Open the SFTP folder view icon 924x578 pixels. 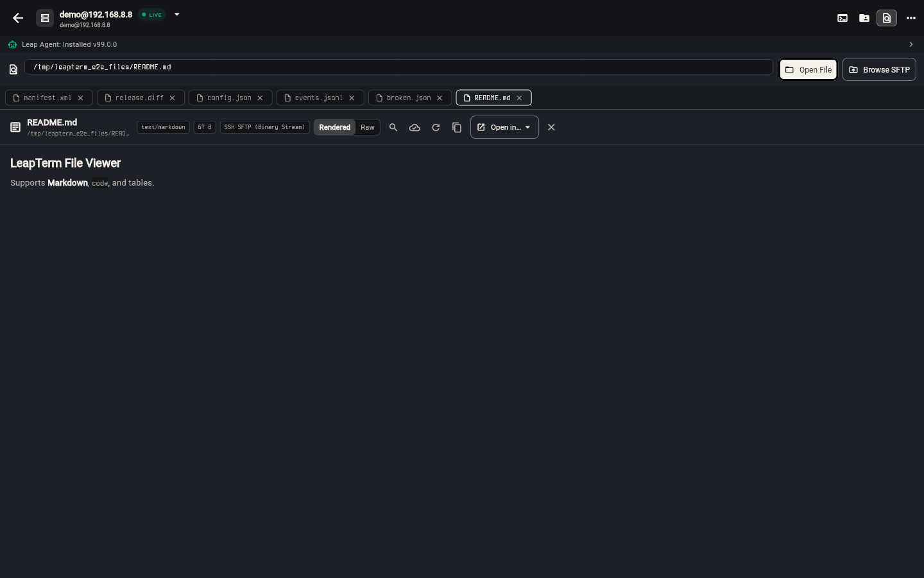864,18
